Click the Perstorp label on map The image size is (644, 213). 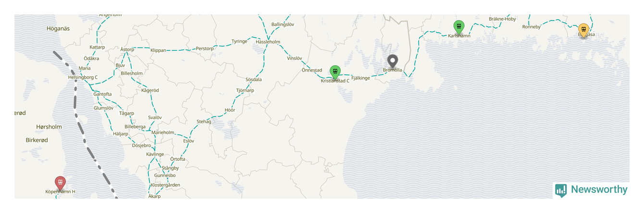204,49
